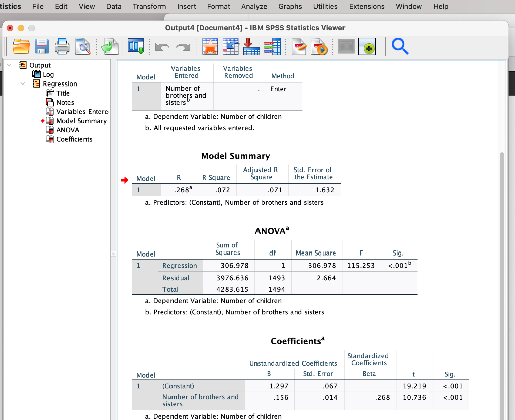Click the Print toolbar icon

tap(62, 46)
